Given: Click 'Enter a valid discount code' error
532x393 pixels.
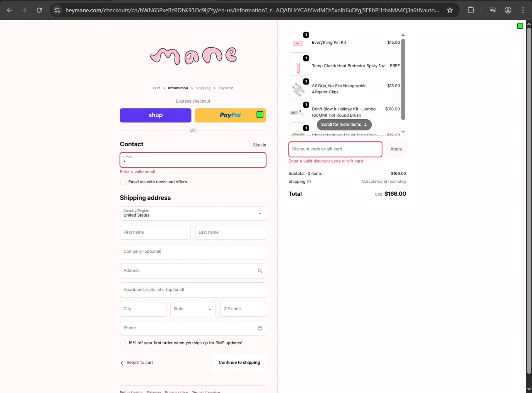Looking at the screenshot, I should click(x=326, y=161).
